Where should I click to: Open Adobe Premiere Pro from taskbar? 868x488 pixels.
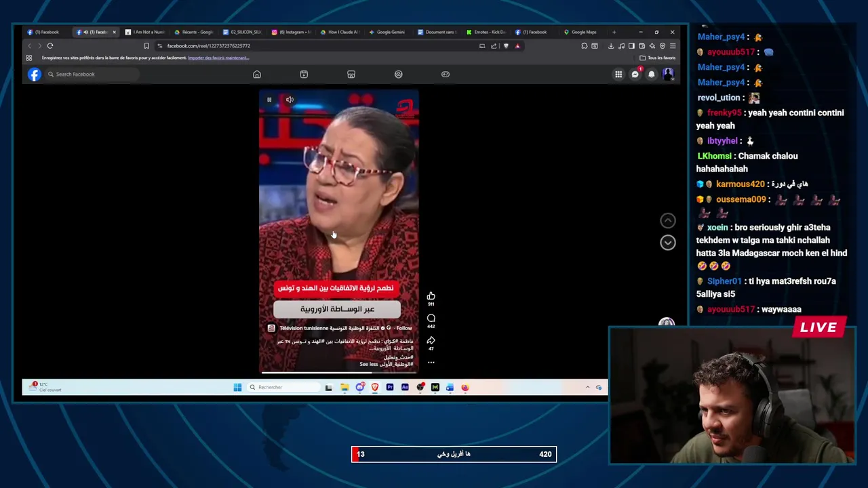[390, 388]
